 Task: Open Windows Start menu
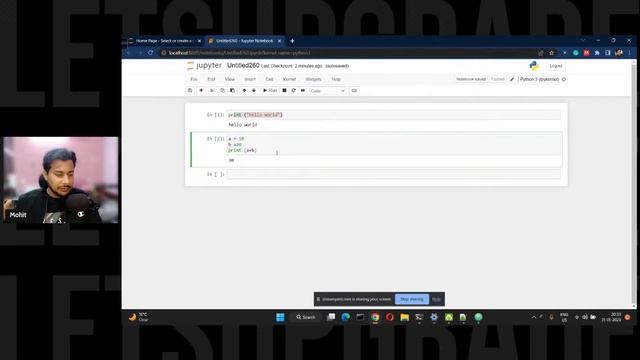[280, 317]
